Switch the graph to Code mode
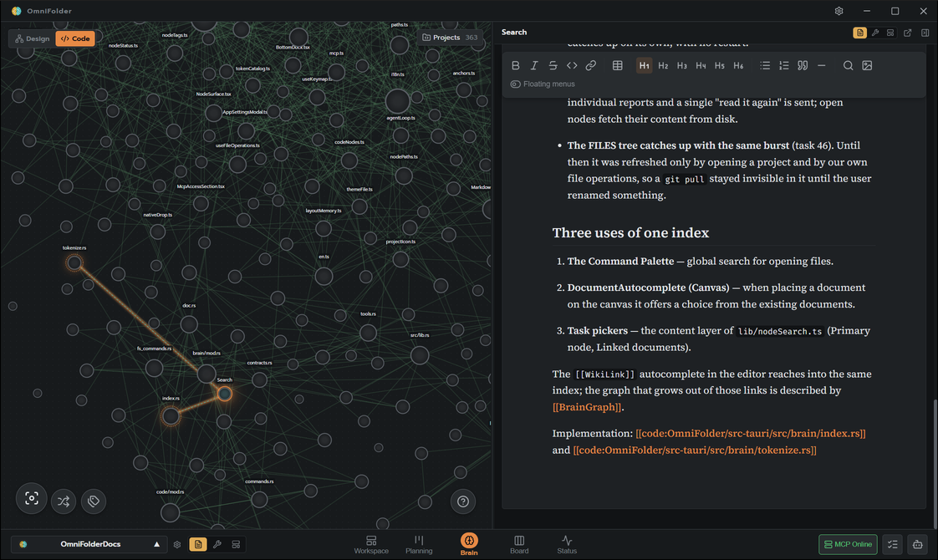The image size is (938, 560). tap(75, 38)
